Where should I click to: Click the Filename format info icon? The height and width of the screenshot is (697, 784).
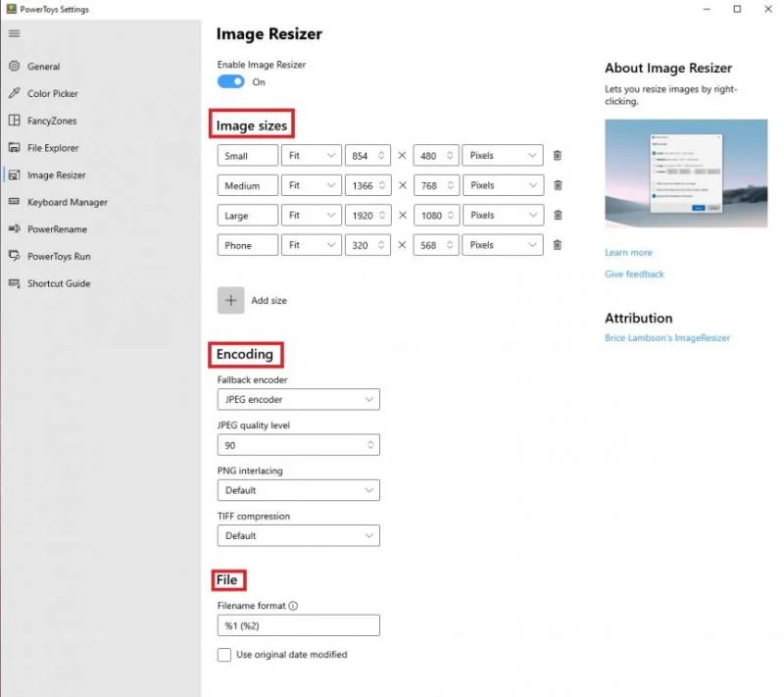[293, 606]
